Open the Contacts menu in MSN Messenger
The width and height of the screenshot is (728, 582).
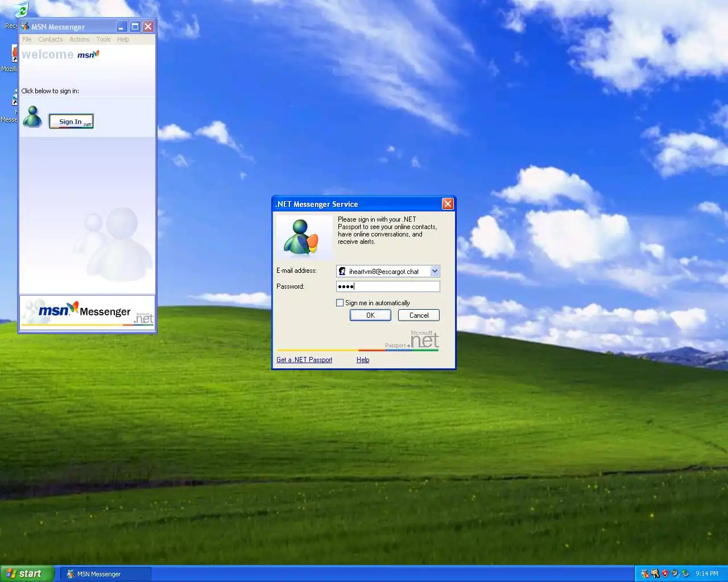tap(51, 39)
